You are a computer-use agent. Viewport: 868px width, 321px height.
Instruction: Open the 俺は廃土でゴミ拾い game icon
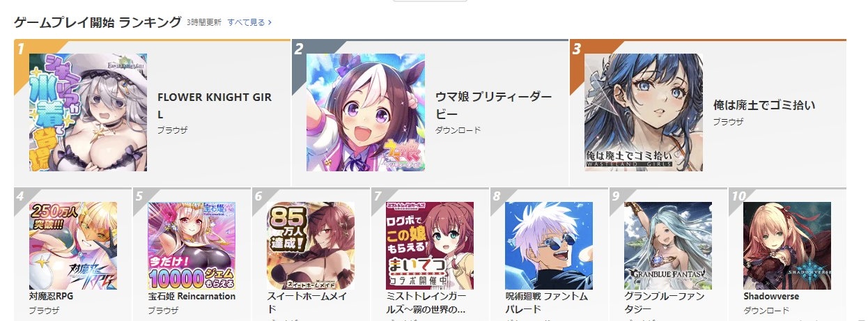point(644,112)
